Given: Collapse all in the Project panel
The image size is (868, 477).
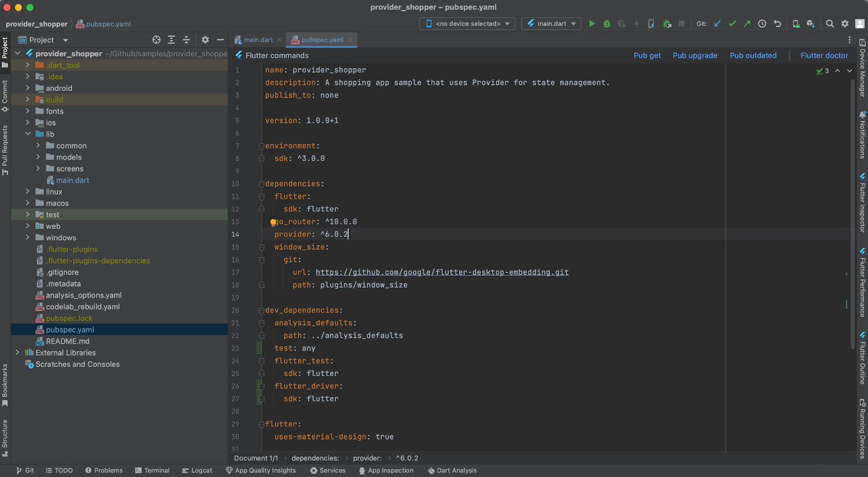Looking at the screenshot, I should (x=186, y=40).
